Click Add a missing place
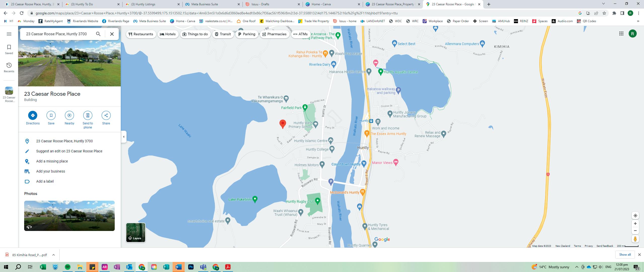 (52, 161)
